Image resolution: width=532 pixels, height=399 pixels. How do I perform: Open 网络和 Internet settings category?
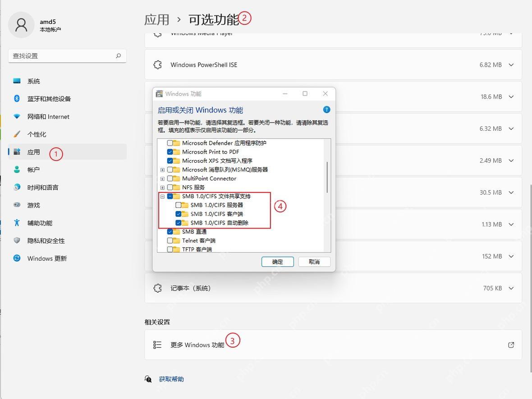click(x=67, y=116)
